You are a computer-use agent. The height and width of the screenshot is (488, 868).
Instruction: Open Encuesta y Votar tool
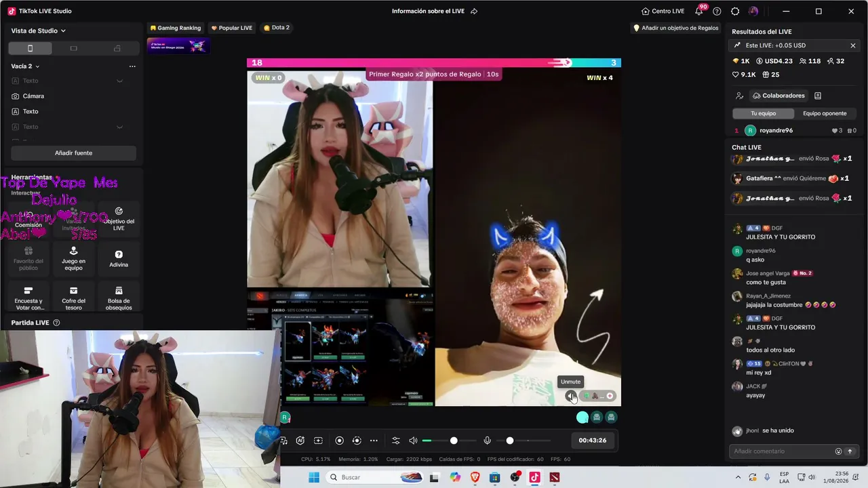(x=28, y=298)
